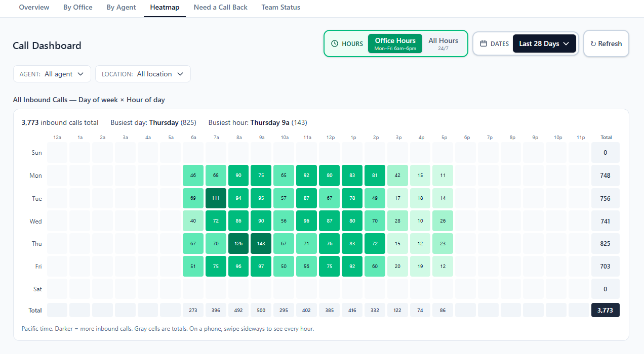Image resolution: width=644 pixels, height=354 pixels.
Task: Switch to the By Agent tab
Action: click(x=121, y=7)
